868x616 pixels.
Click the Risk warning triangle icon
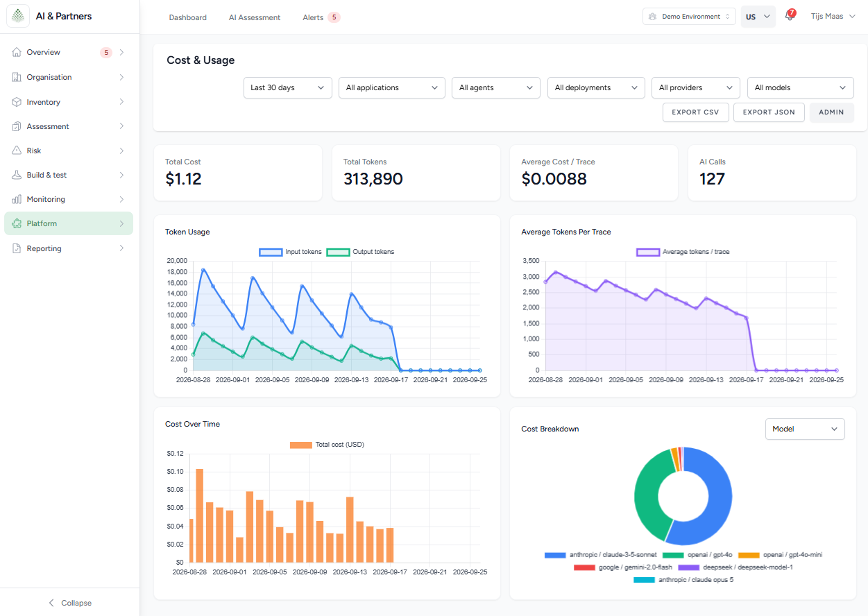17,151
